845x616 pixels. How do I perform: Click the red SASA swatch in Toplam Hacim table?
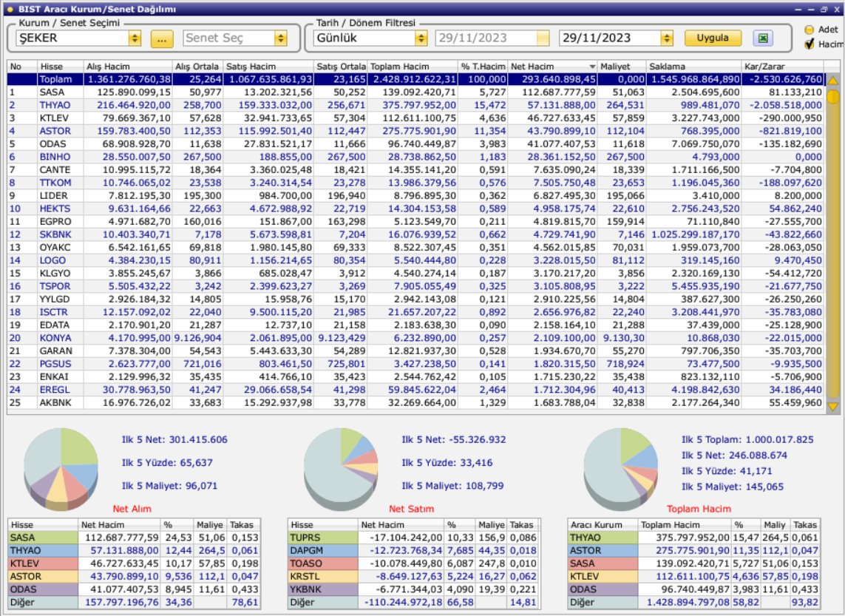(603, 563)
